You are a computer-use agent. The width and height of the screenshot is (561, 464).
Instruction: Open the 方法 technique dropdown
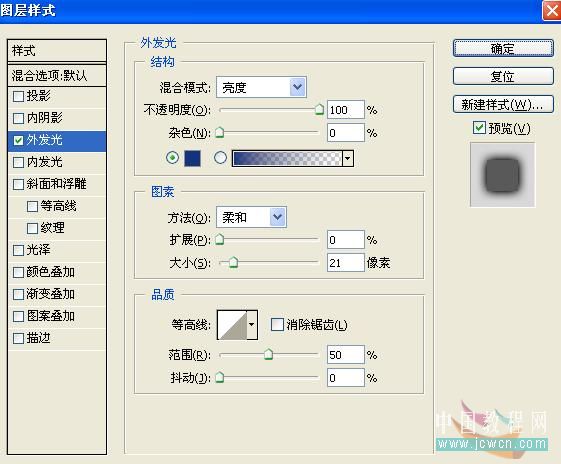click(278, 217)
